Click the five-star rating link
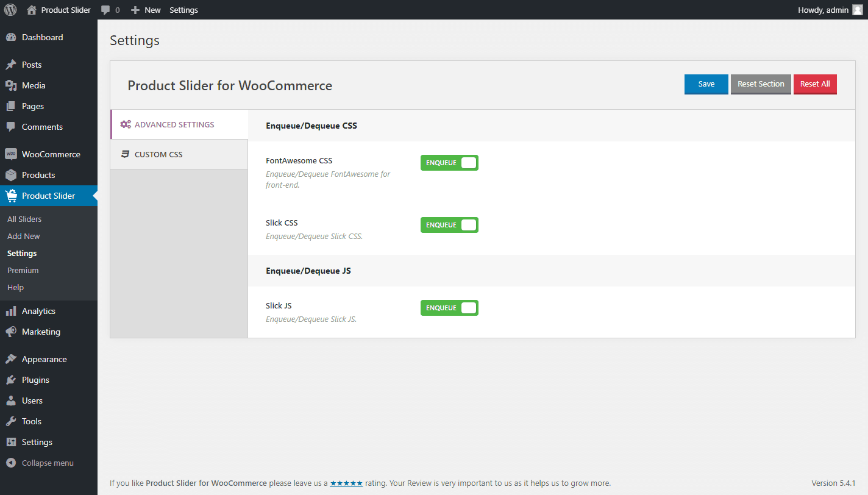 click(x=346, y=483)
